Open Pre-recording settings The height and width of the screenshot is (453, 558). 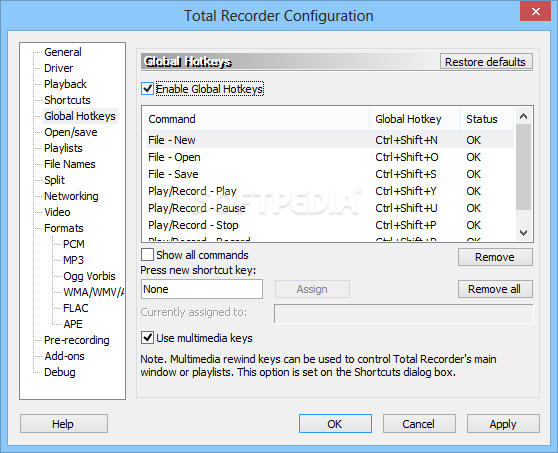pos(77,341)
